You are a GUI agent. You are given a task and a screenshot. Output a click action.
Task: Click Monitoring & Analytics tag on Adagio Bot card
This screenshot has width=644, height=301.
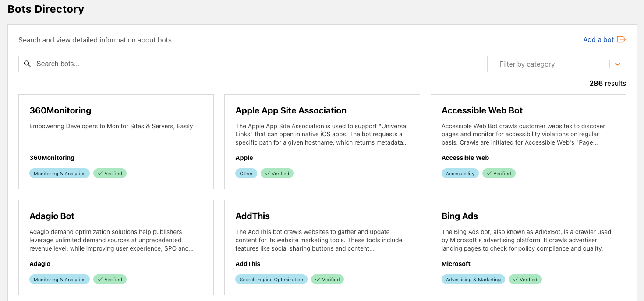click(x=60, y=280)
